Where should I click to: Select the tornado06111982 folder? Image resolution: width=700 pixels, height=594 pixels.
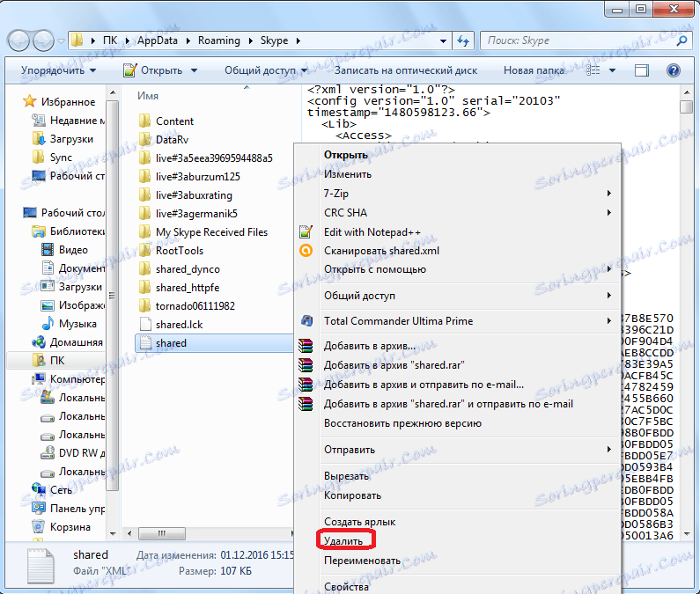[195, 305]
